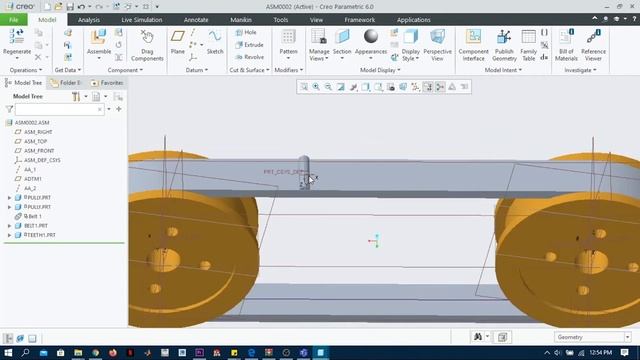
Task: Expand the Get Data group dropdown
Action: [68, 70]
